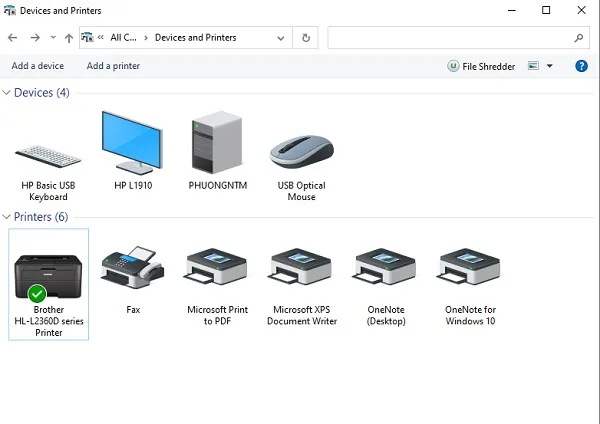
Task: Select the HP L1910 monitor icon
Action: pos(133,145)
